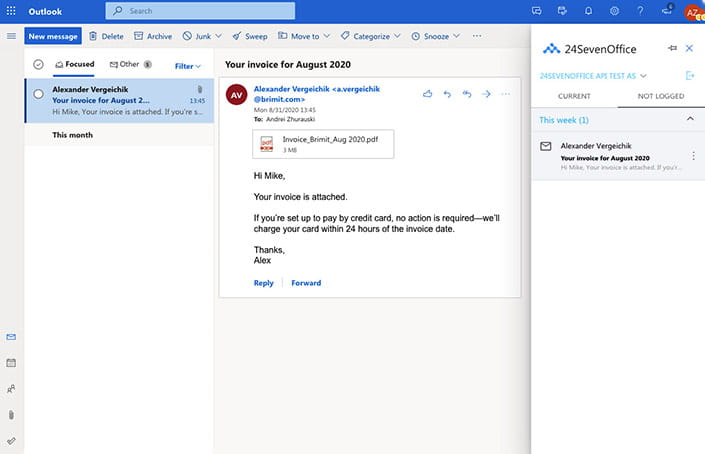This screenshot has width=705, height=454.
Task: Click the 24SevenOffice logout icon
Action: tap(690, 76)
